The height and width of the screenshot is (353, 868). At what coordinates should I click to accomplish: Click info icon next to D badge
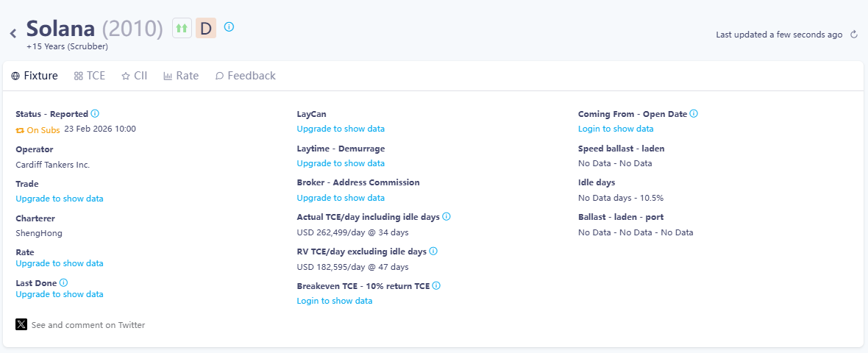(x=229, y=27)
